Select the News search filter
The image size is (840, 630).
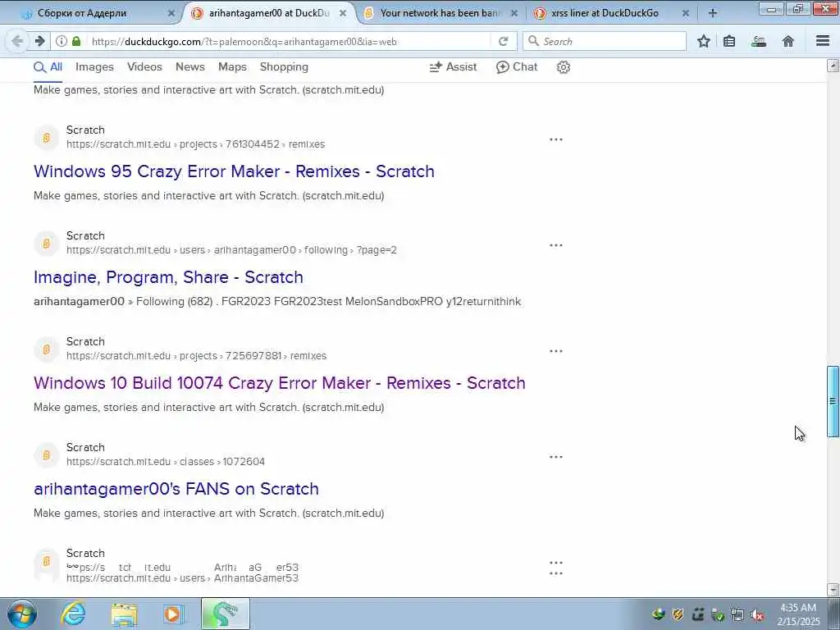[x=190, y=67]
